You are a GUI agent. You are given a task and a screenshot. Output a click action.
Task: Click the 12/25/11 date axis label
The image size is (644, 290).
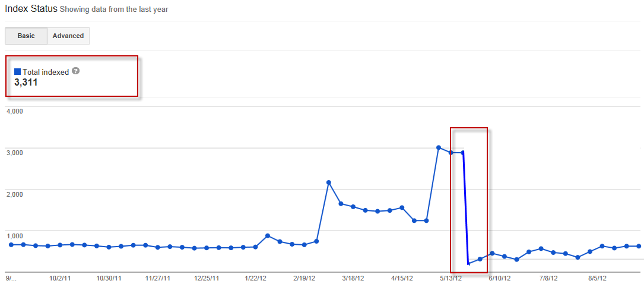(207, 278)
